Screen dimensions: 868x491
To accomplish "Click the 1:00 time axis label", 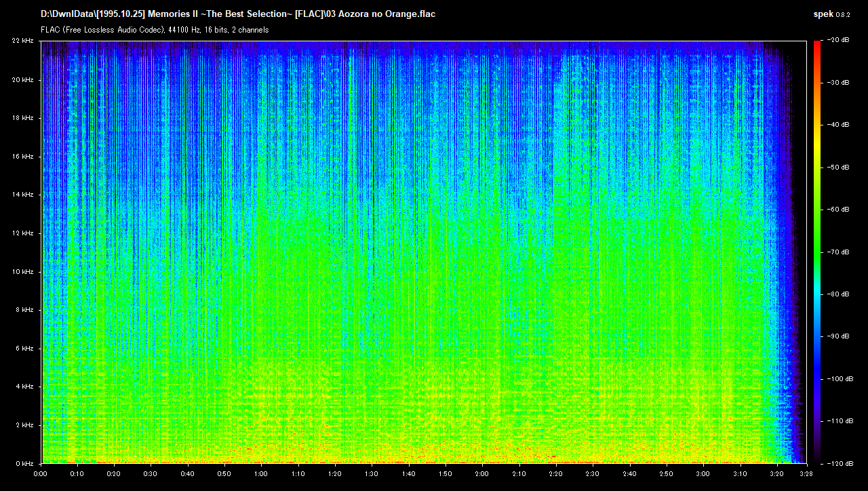I will pos(262,474).
